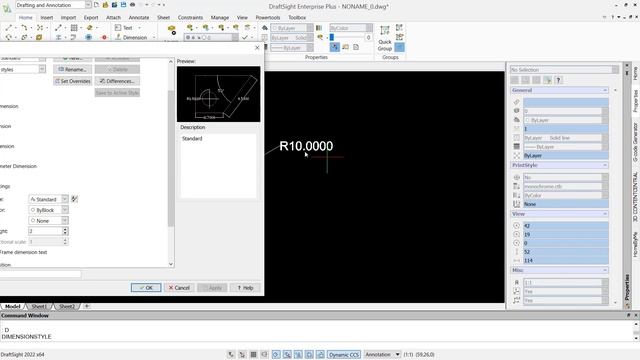Toggle the highlighted icon below lineweight slider
The height and width of the screenshot is (360, 640).
pos(335,47)
